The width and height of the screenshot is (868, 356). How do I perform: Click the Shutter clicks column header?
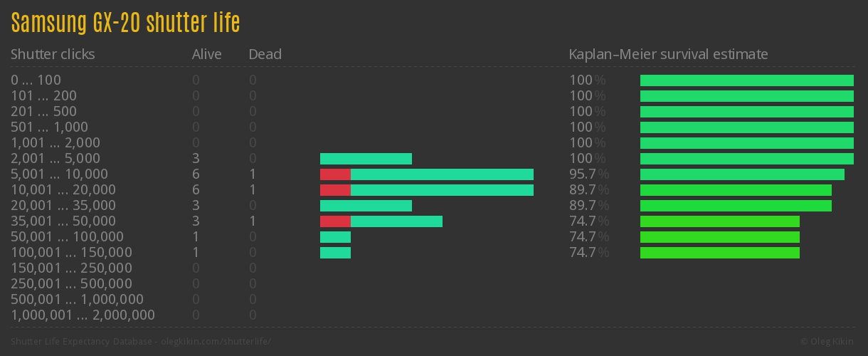click(x=53, y=54)
